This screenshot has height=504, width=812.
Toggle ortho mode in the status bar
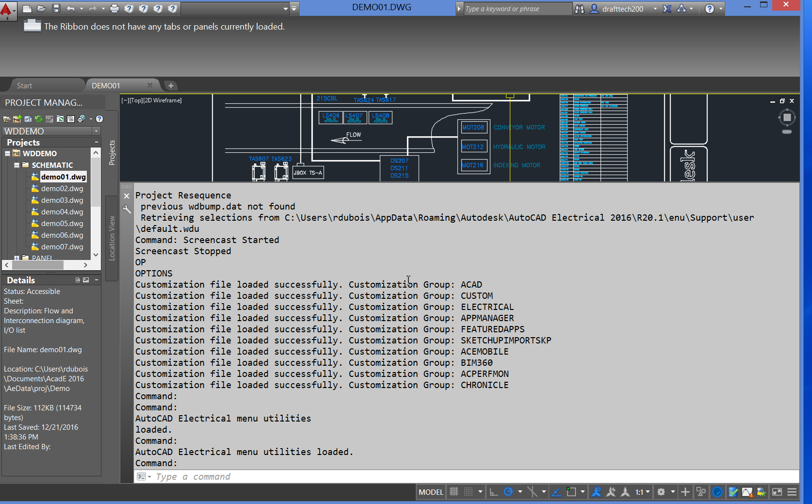point(493,492)
